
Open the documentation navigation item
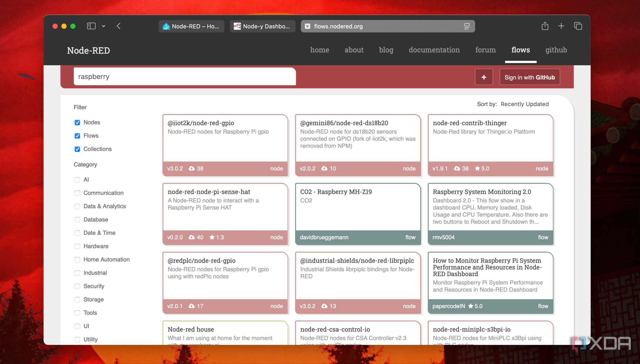pos(434,50)
